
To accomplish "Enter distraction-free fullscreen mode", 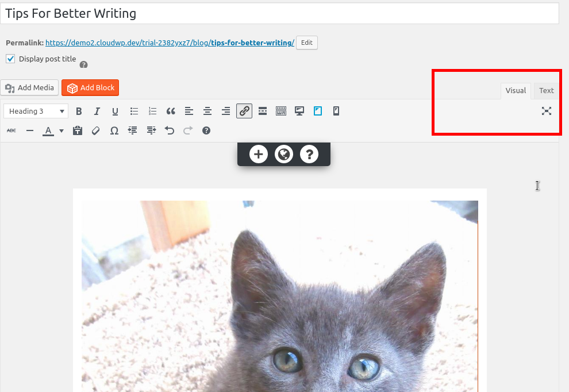I will [546, 111].
